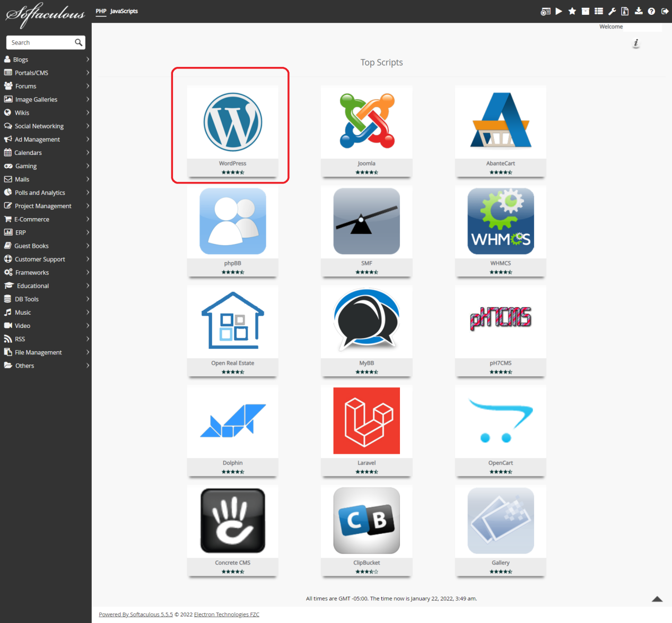The image size is (672, 623).
Task: Open the Educational category
Action: pyautogui.click(x=33, y=285)
